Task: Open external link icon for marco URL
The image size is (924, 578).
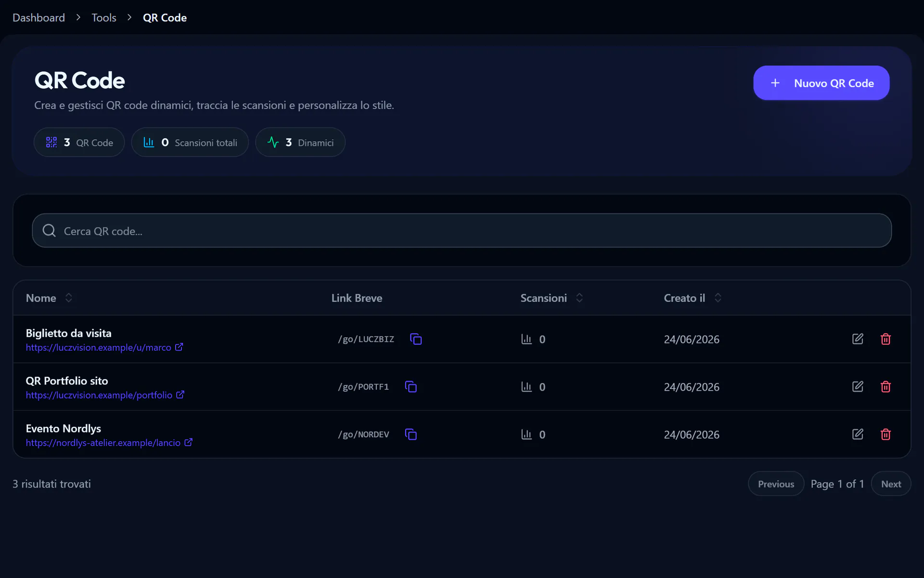Action: coord(179,347)
